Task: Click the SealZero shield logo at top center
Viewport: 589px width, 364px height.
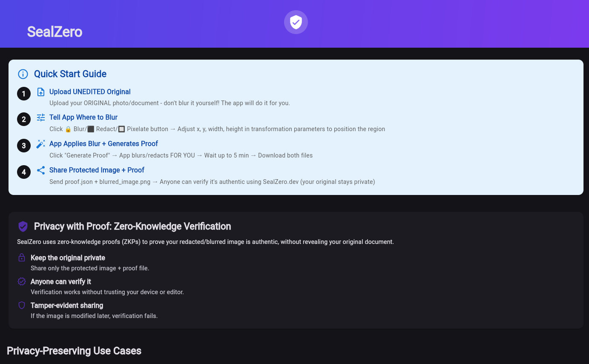Action: [x=296, y=22]
